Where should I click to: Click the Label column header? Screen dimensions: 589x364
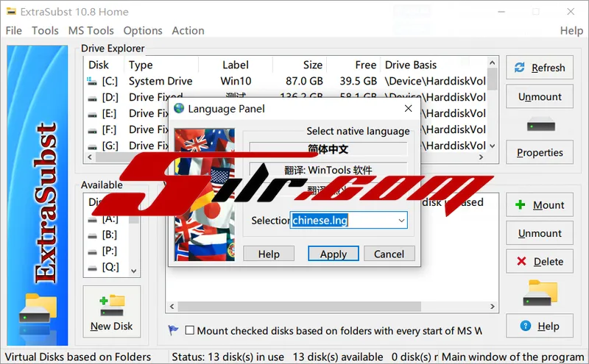235,65
